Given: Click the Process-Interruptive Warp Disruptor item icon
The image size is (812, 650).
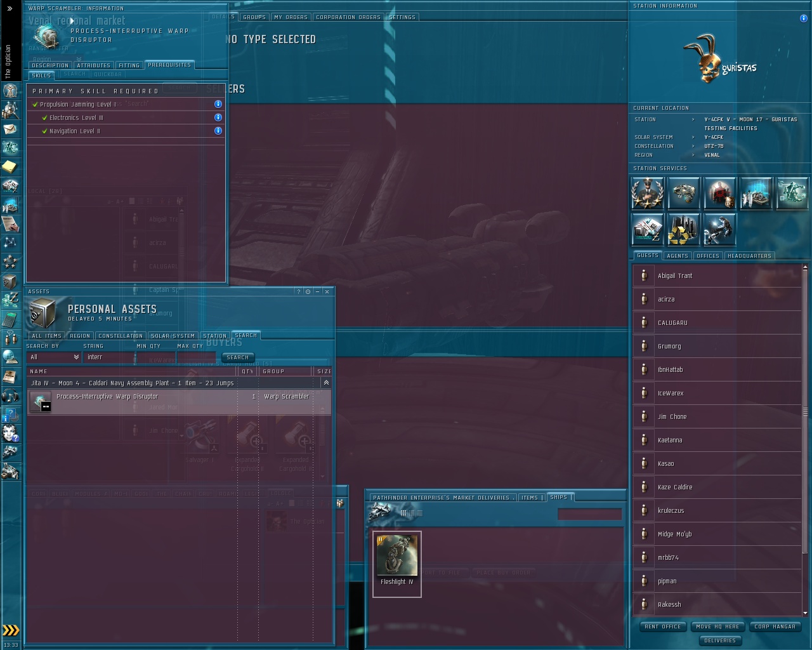Looking at the screenshot, I should tap(41, 402).
